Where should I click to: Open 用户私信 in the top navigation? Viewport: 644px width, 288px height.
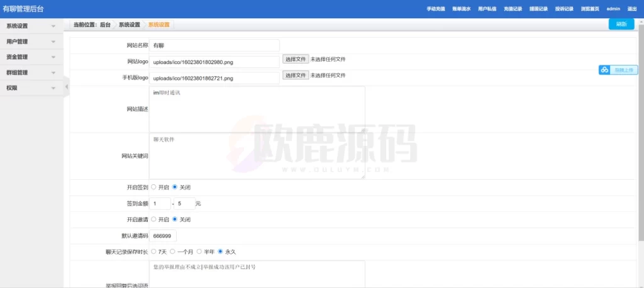click(x=487, y=9)
